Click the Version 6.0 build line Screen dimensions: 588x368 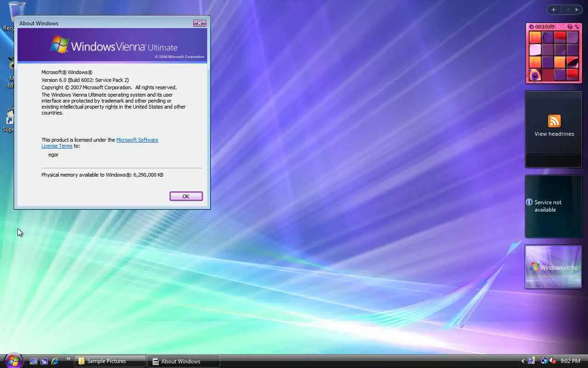[85, 80]
